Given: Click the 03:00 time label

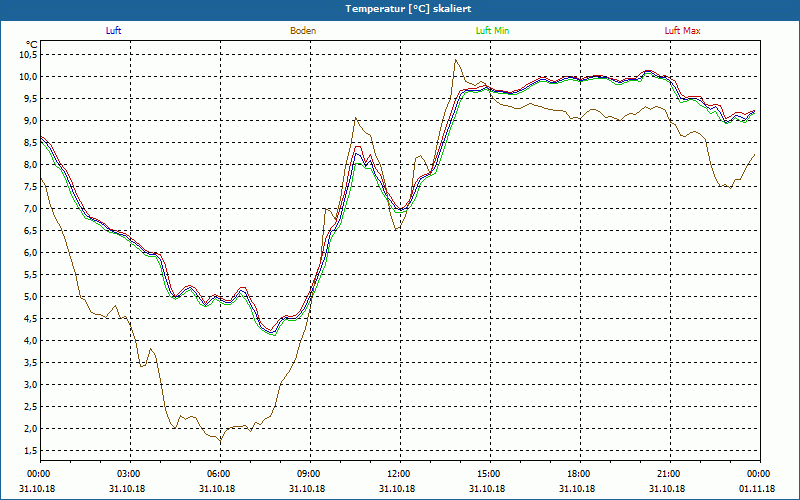Looking at the screenshot, I should tap(129, 474).
